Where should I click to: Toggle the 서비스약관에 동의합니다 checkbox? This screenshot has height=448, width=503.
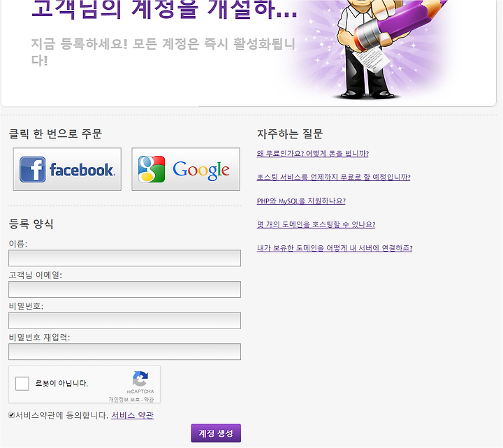[x=12, y=415]
